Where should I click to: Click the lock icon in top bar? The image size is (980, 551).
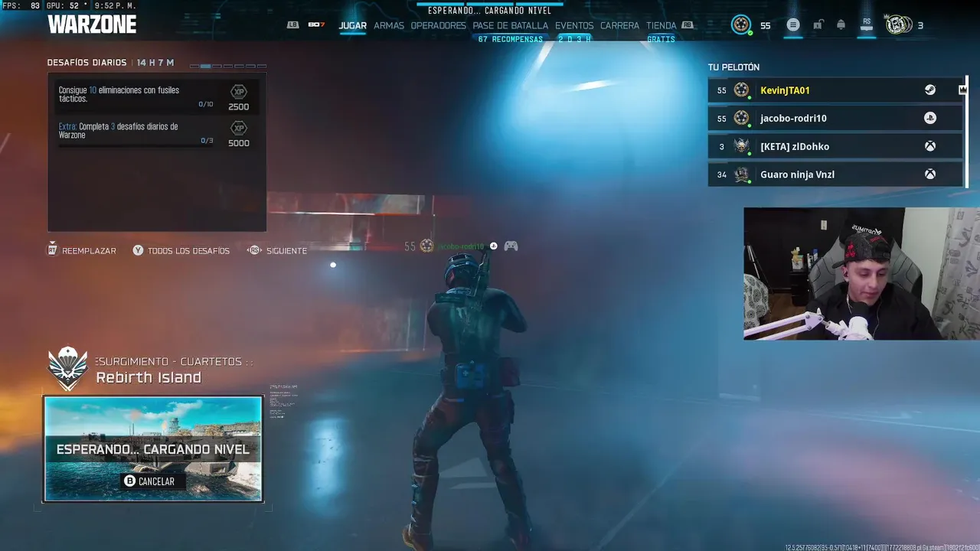click(818, 25)
